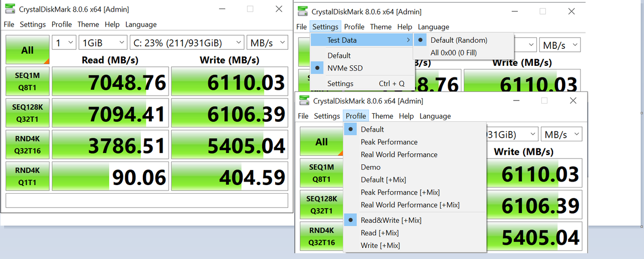Open MB/s unit dropdown in left window

[268, 43]
